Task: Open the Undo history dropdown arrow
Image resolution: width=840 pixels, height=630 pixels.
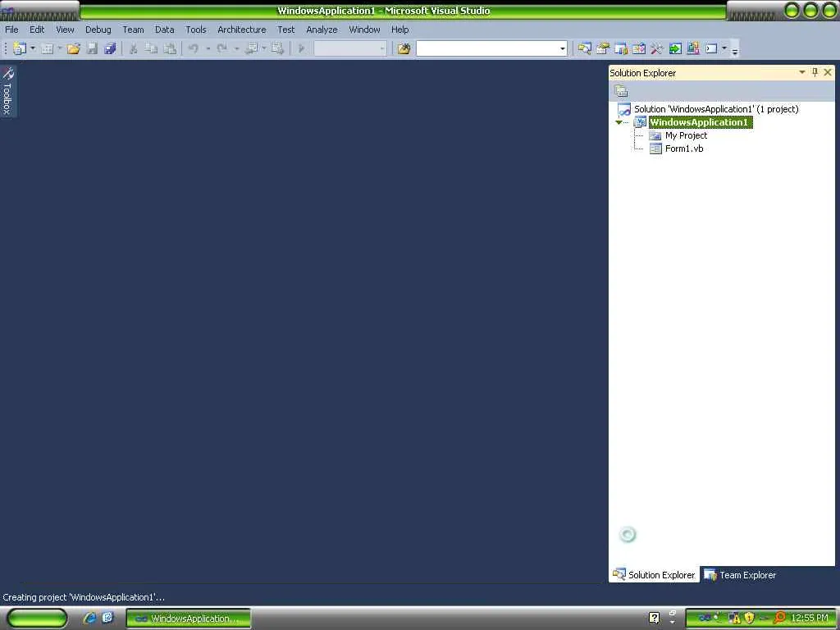Action: (208, 48)
